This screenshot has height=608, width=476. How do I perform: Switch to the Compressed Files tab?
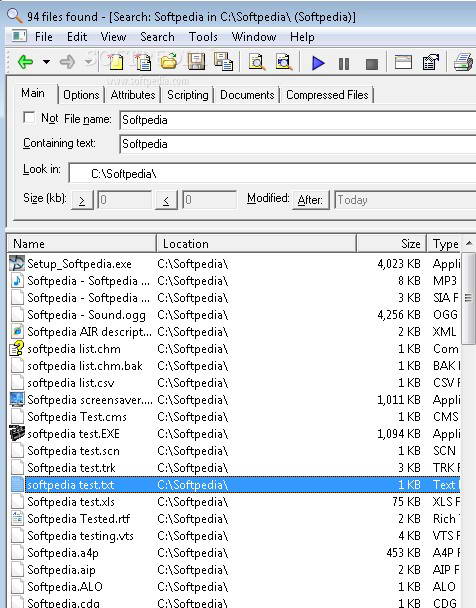(327, 95)
